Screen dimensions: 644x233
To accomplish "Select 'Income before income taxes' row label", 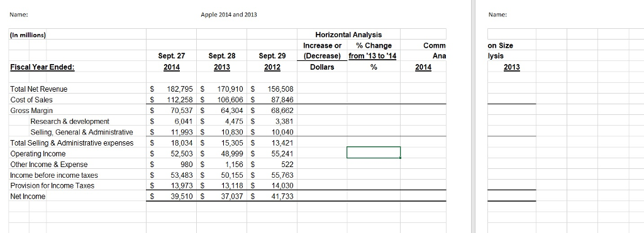I will tap(54, 175).
